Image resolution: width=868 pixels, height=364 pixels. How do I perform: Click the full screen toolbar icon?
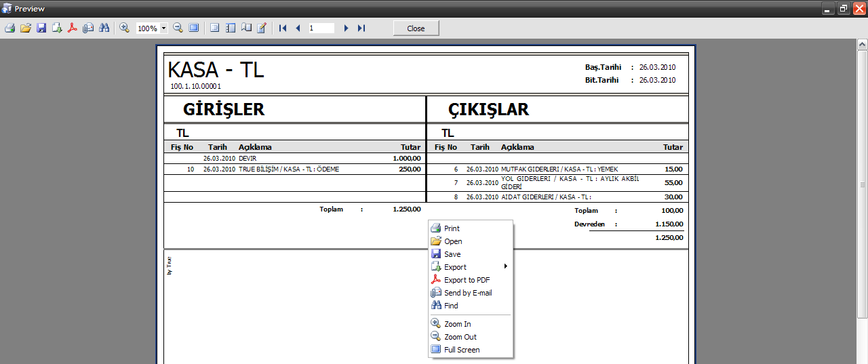pos(194,28)
